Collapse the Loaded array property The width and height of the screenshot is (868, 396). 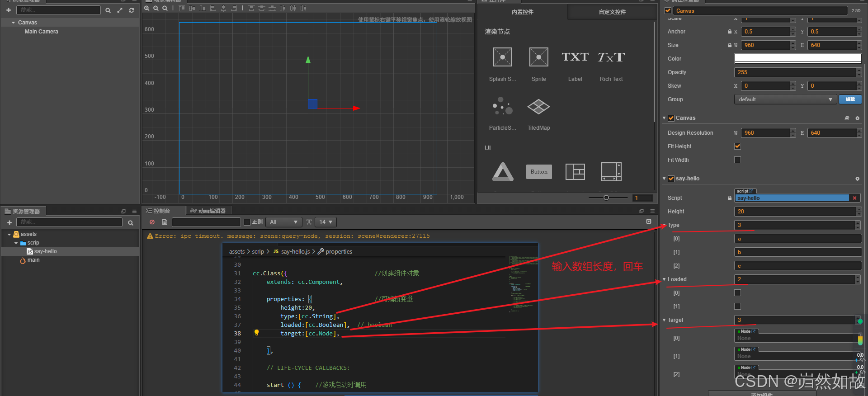[x=664, y=279]
